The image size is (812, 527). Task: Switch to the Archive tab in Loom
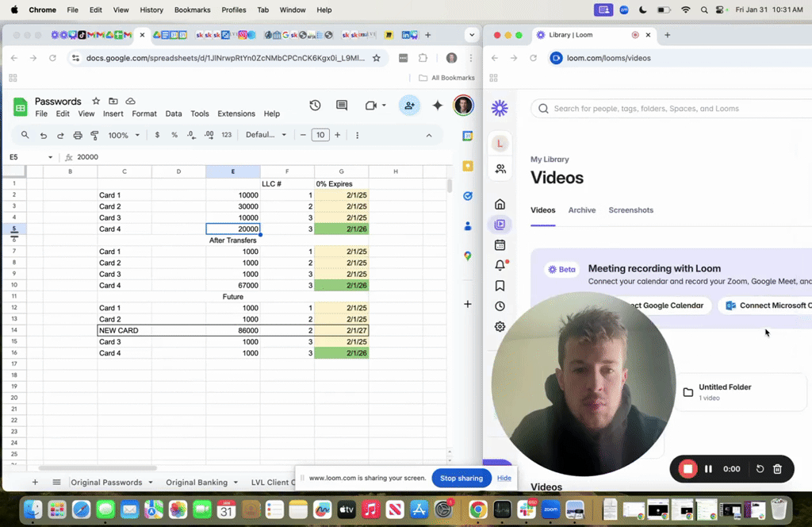click(x=581, y=210)
